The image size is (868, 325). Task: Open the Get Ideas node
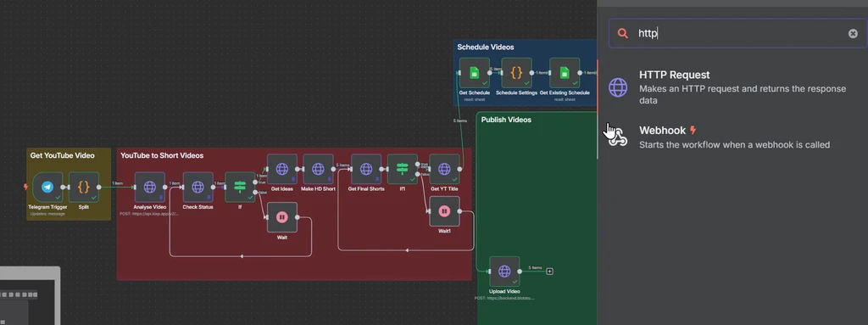pyautogui.click(x=281, y=169)
